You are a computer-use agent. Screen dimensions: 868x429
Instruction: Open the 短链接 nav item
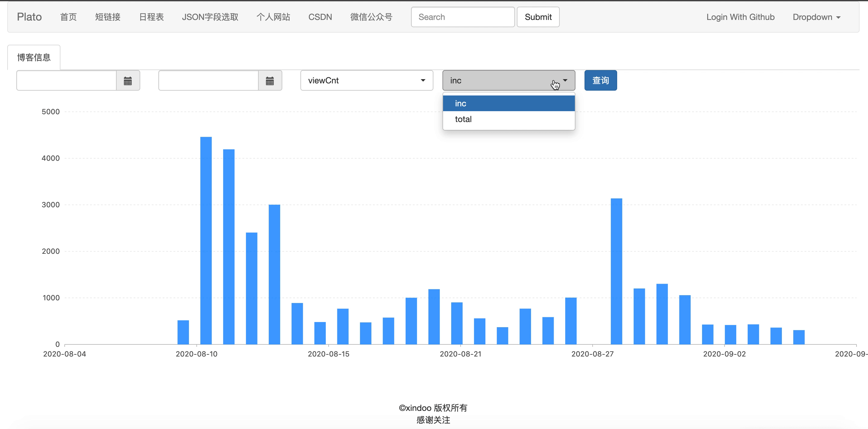click(108, 17)
